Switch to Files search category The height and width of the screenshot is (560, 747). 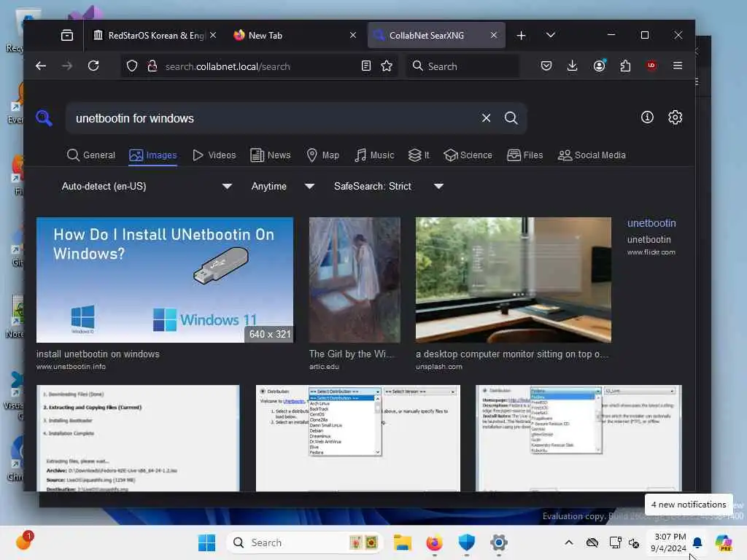[525, 155]
